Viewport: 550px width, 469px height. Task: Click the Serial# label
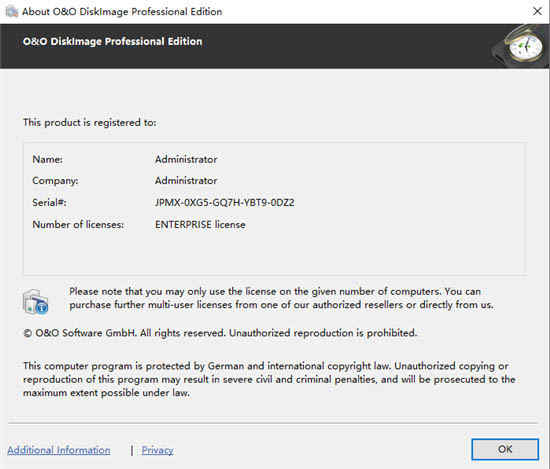coord(49,202)
